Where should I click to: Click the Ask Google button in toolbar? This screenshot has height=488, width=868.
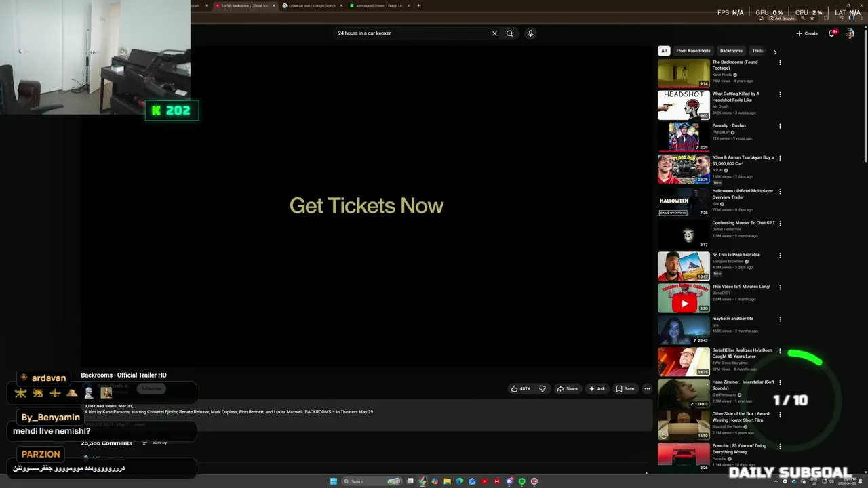[783, 18]
